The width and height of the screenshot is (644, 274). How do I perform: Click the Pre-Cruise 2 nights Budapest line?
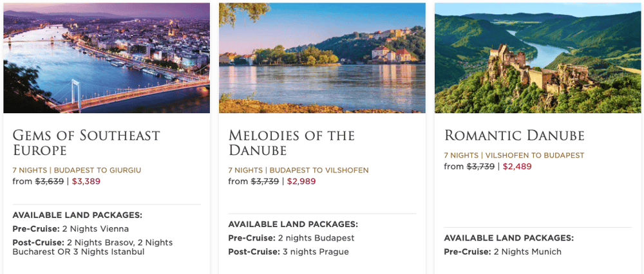(x=291, y=239)
